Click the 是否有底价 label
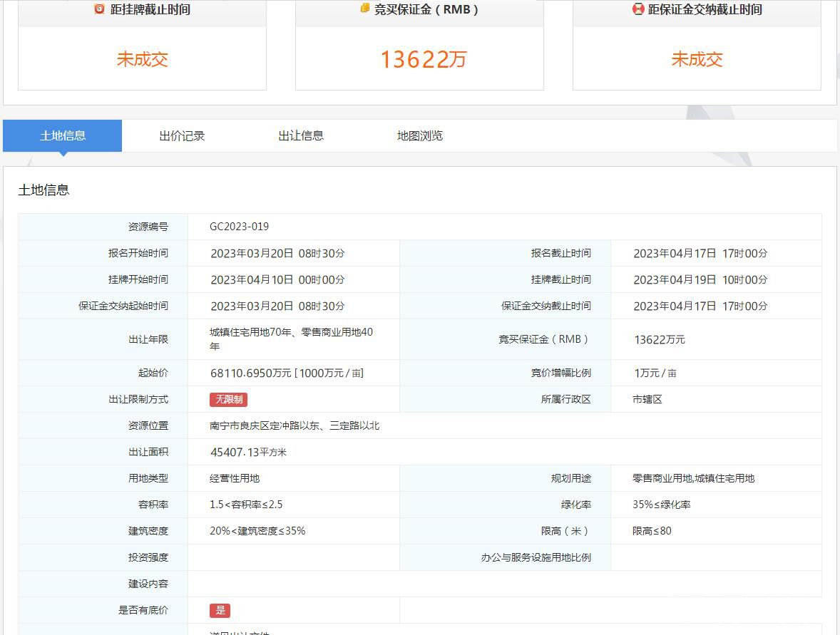Image resolution: width=840 pixels, height=635 pixels. [143, 610]
